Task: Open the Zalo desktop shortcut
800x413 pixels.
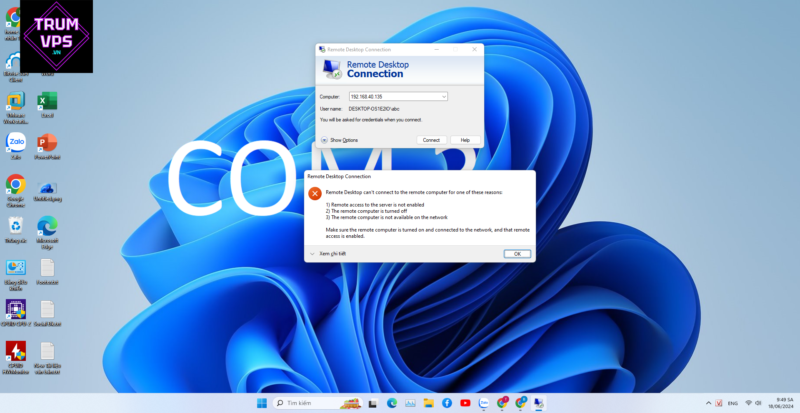Action: tap(16, 146)
